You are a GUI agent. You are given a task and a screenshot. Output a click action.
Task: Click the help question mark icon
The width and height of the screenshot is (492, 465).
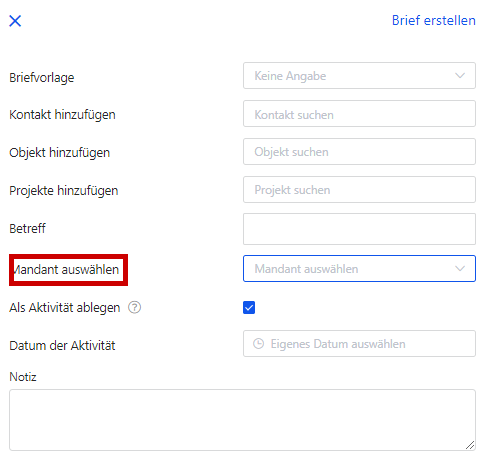point(135,307)
